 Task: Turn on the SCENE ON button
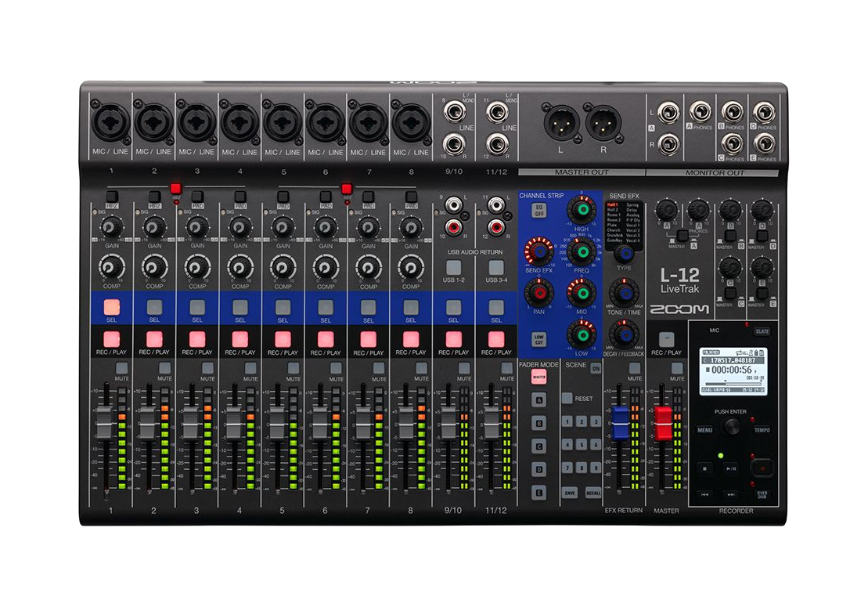tap(596, 368)
